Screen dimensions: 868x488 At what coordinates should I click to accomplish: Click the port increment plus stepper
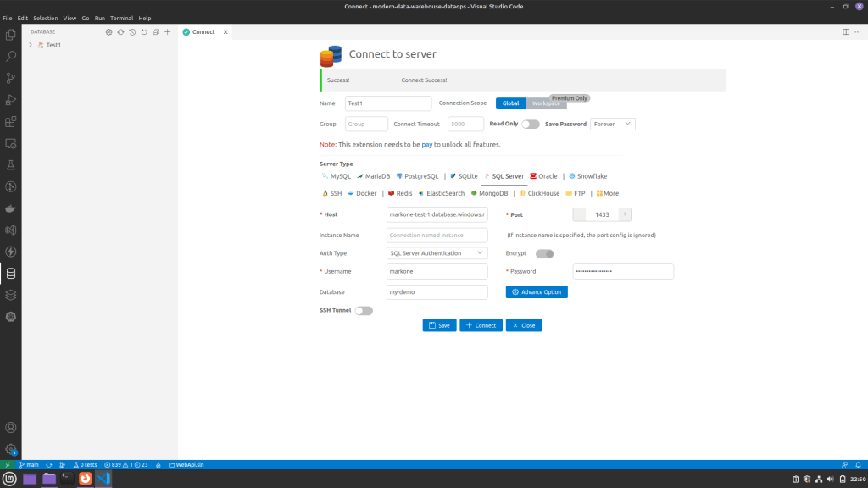[x=625, y=215]
